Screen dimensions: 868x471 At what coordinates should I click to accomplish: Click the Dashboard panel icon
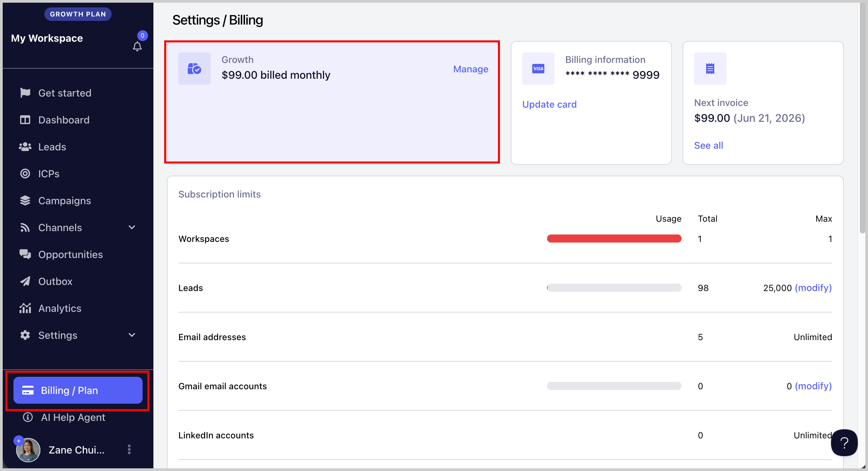[25, 120]
